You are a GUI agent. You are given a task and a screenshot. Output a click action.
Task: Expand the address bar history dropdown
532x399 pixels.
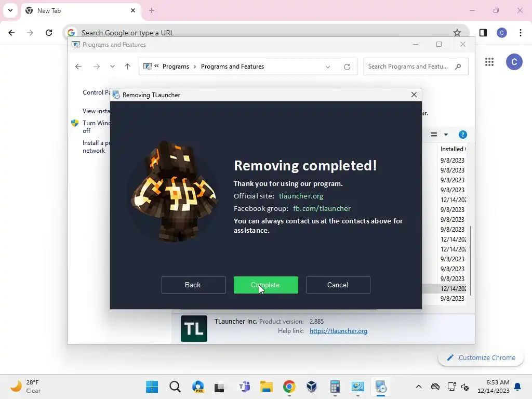tap(328, 67)
